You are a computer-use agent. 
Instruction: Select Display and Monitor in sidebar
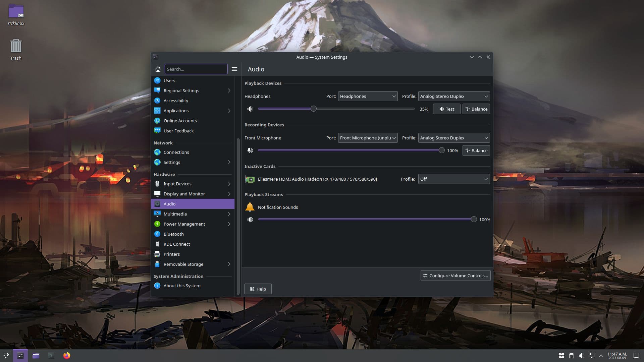pyautogui.click(x=184, y=194)
